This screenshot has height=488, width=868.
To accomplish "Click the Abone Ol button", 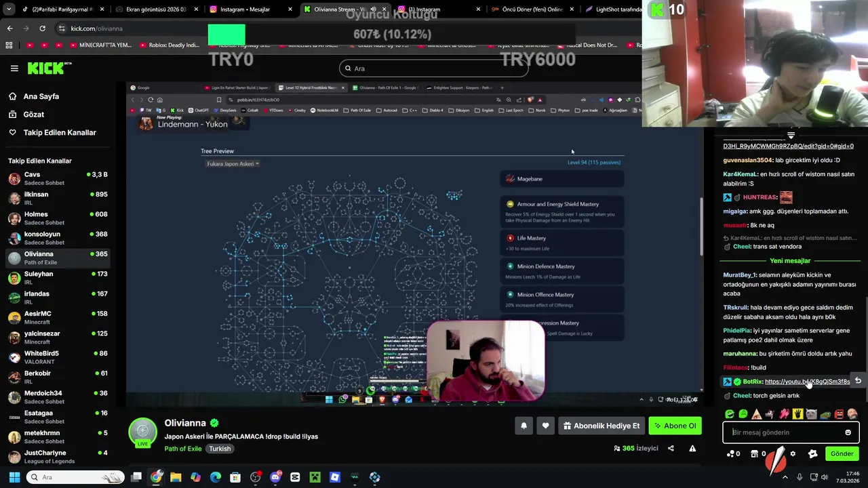I will click(675, 426).
